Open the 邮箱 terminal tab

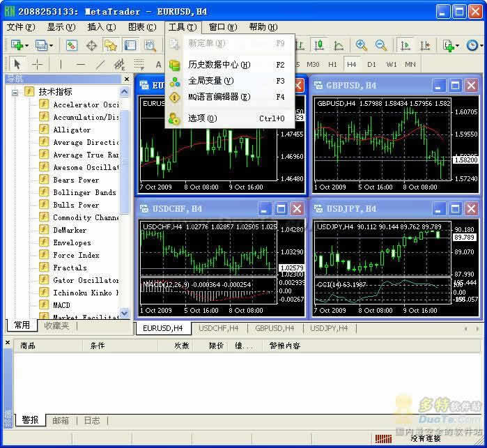point(61,420)
